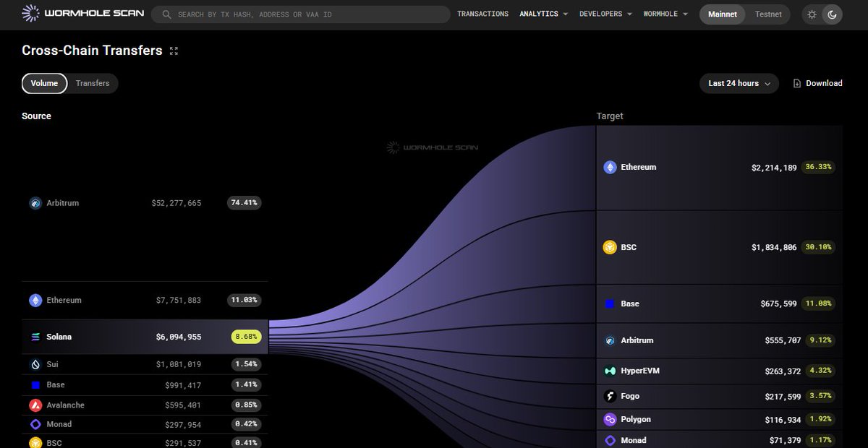This screenshot has height=448, width=868.
Task: Click target BSC amount $1,834,806
Action: coord(774,247)
